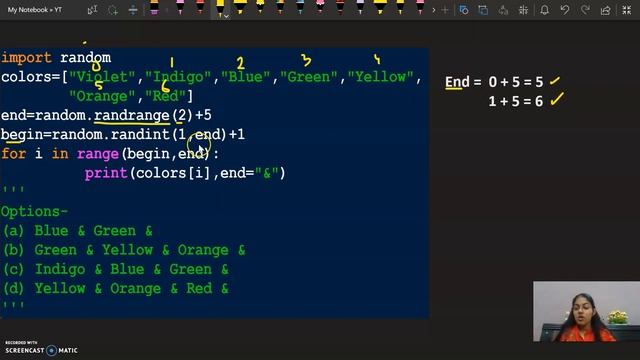Click option (a) Blue & Green &

(78, 231)
